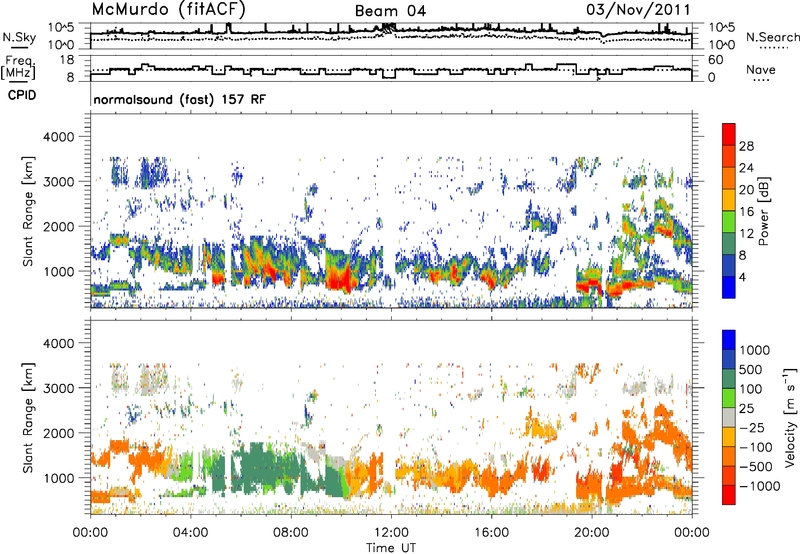Screen dimensions: 800x554
Task: Click the "20:00" time axis label
Action: tap(592, 533)
